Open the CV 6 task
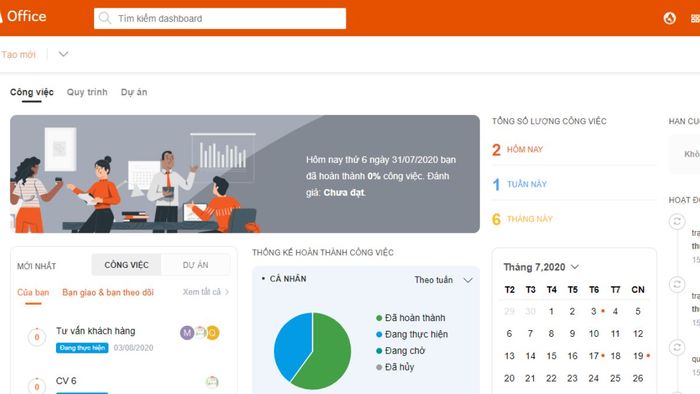The height and width of the screenshot is (394, 700). coord(66,381)
